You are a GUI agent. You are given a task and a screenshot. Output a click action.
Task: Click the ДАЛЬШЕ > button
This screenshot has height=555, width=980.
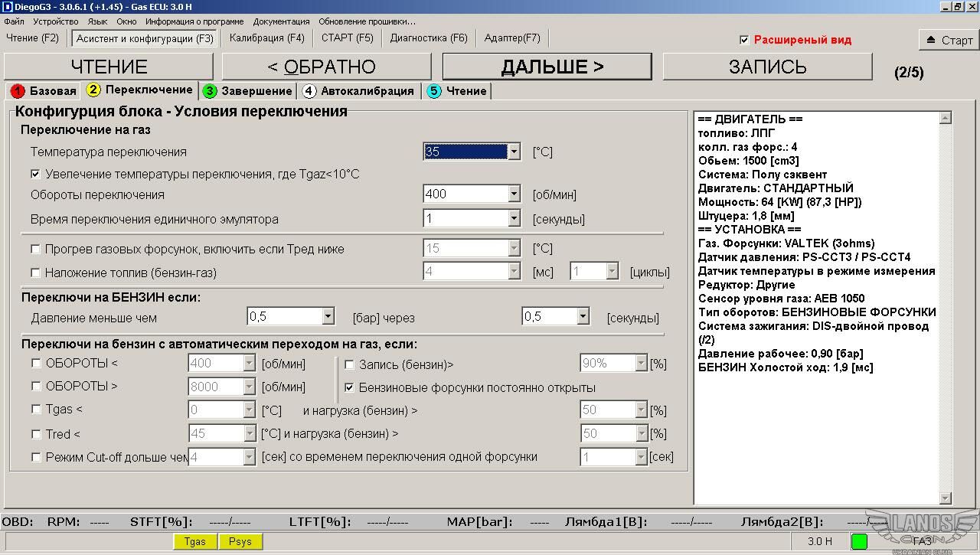[x=552, y=67]
